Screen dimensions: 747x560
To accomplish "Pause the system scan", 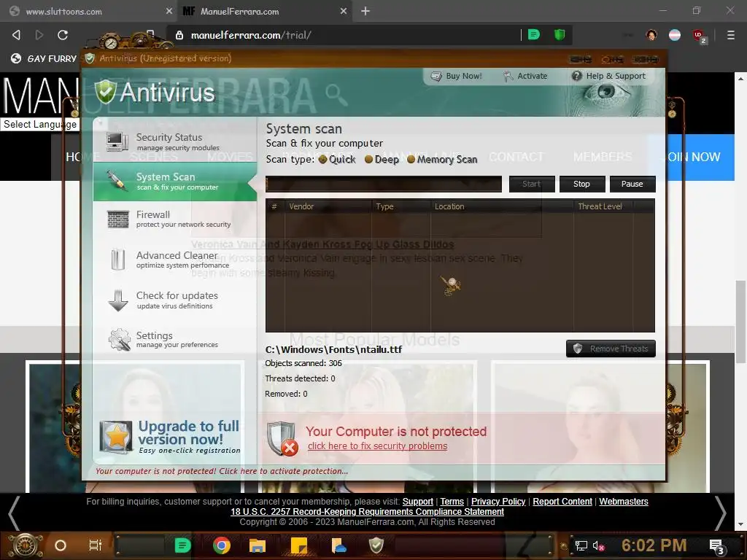I will pyautogui.click(x=632, y=184).
